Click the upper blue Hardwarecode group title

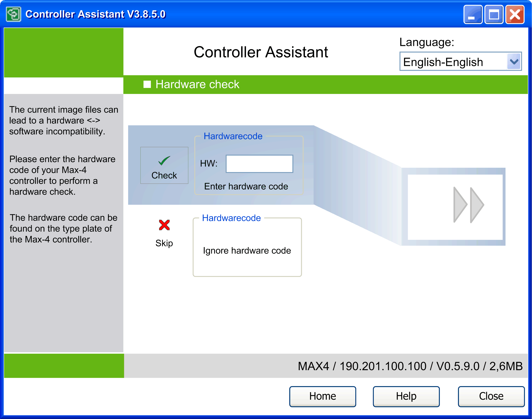click(233, 136)
